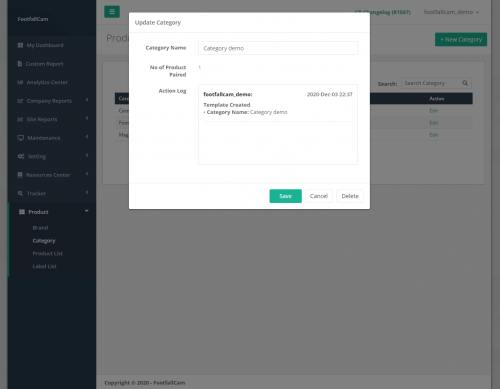Image resolution: width=500 pixels, height=389 pixels.
Task: Click Edit in the third table row
Action: click(434, 135)
